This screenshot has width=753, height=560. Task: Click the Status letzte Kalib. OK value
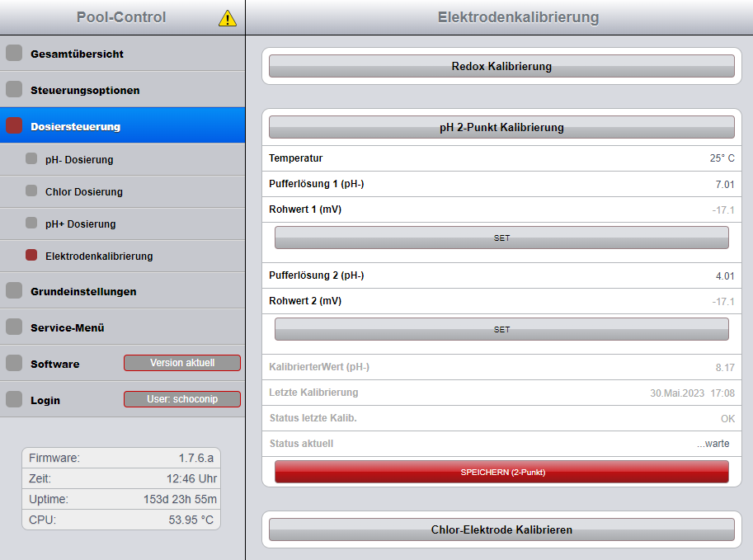(x=727, y=419)
